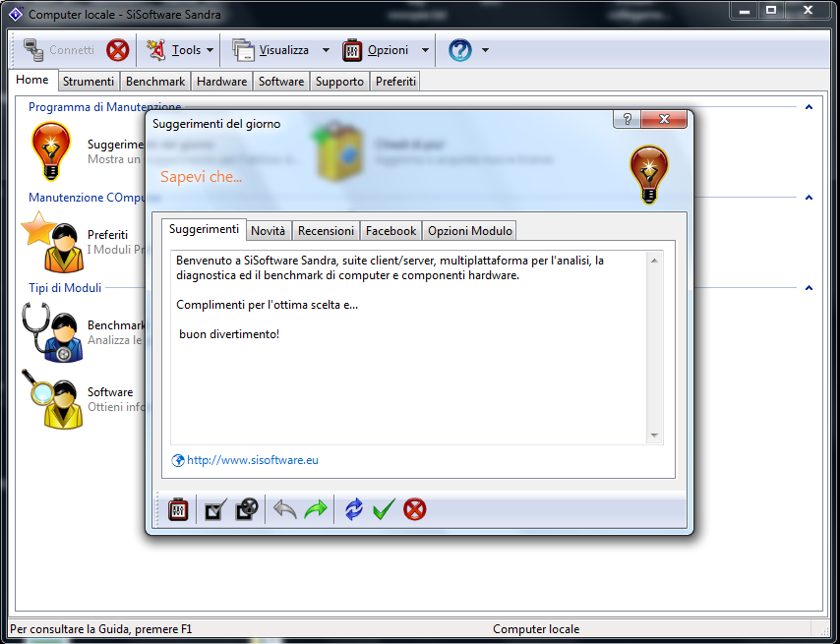Collapse the Manutenzione Computer section chevron
This screenshot has height=644, width=840.
point(809,198)
